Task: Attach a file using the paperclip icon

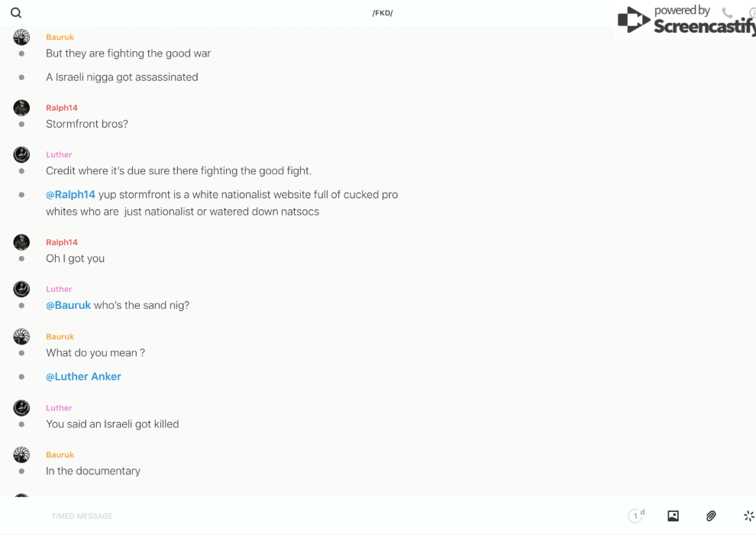Action: [711, 516]
